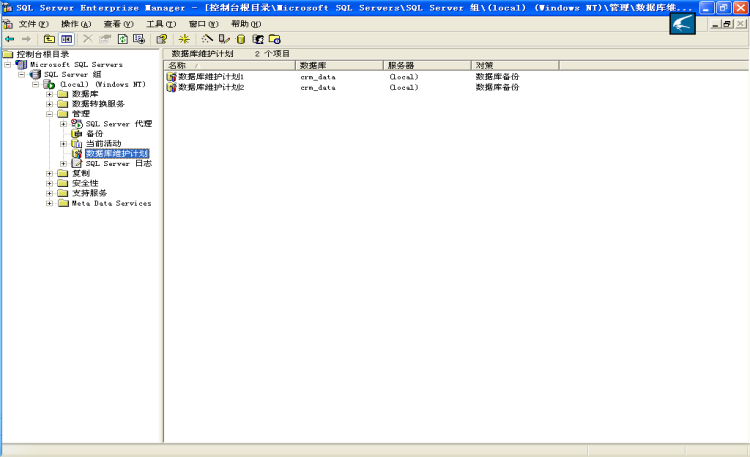
Task: Expand the 当前活动 node
Action: (x=63, y=144)
